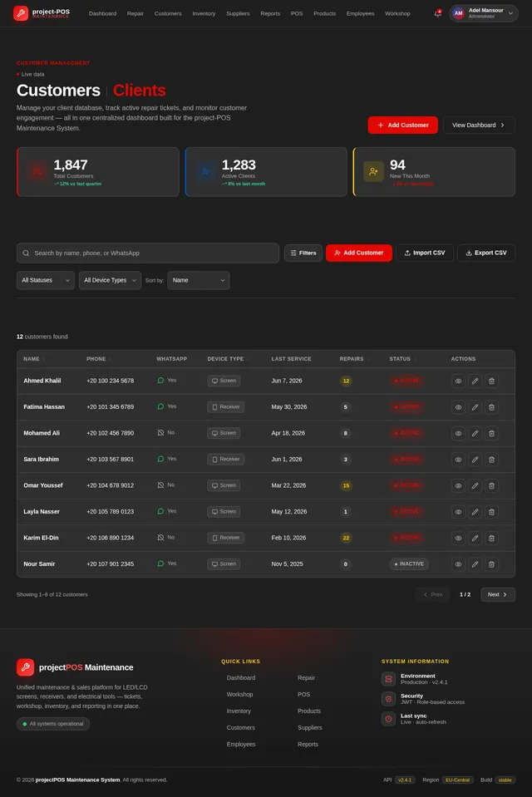Sort table by Status column
Viewport: 532px width, 797px height.
point(402,359)
